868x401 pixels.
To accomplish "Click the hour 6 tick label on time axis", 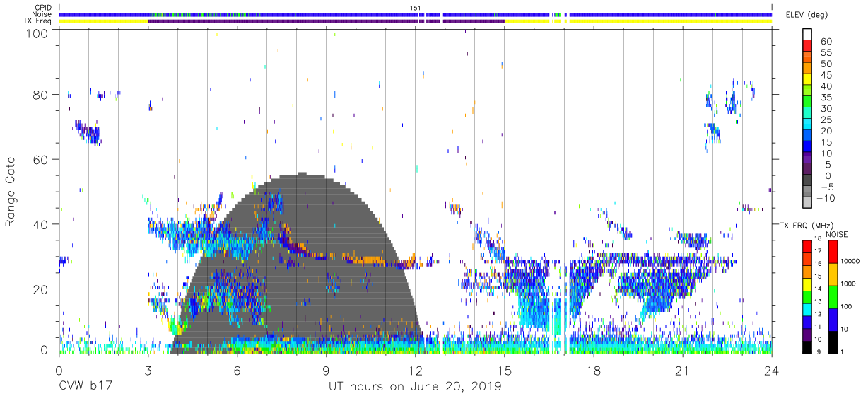I will (237, 371).
